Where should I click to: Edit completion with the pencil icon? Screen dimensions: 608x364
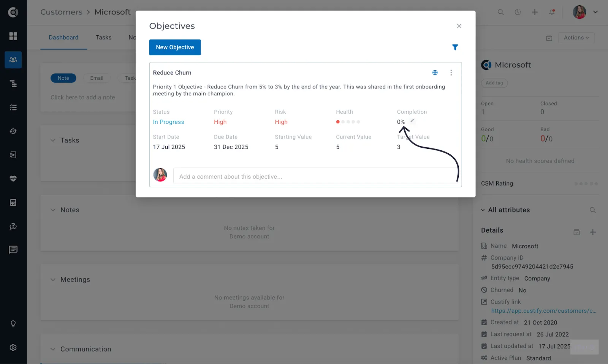412,121
